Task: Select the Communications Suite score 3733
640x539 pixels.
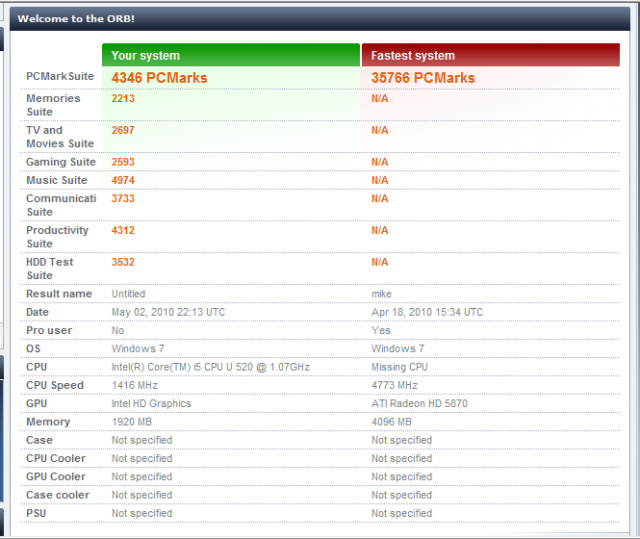Action: click(123, 198)
